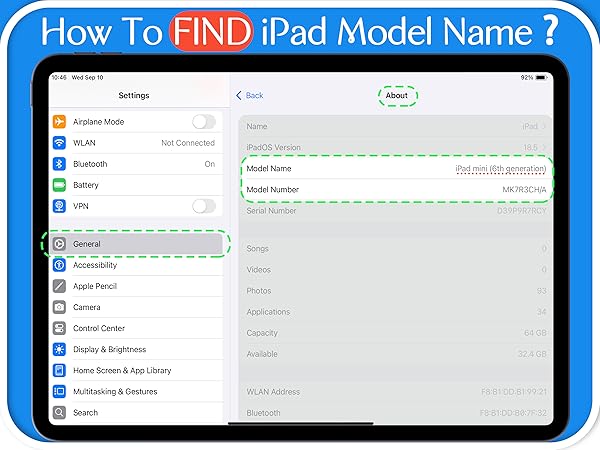Open Apple Pencil settings
The height and width of the screenshot is (450, 600).
click(137, 286)
